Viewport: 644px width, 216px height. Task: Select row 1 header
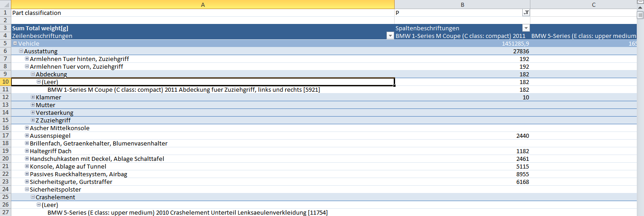click(5, 13)
